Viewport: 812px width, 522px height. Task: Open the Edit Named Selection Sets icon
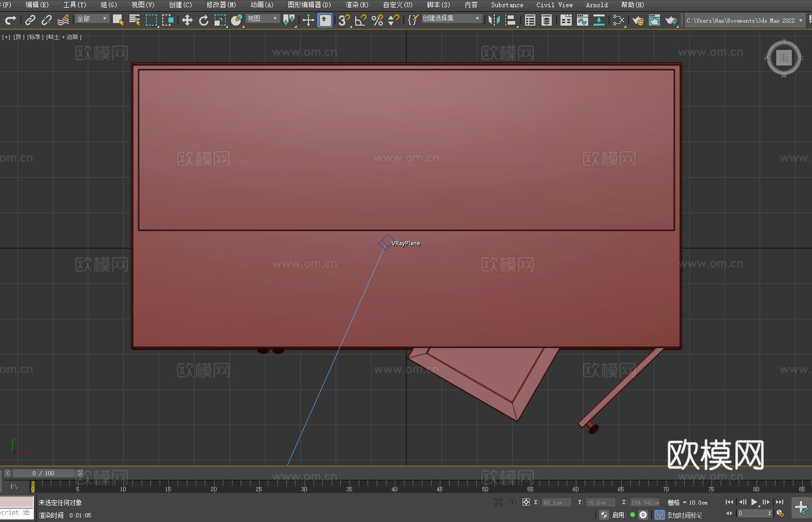click(x=413, y=20)
